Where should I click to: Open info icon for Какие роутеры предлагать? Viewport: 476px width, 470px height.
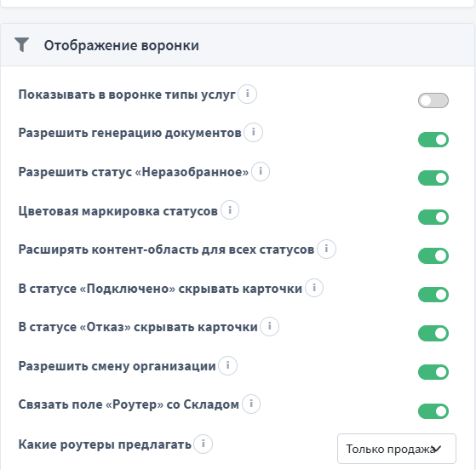tap(204, 444)
